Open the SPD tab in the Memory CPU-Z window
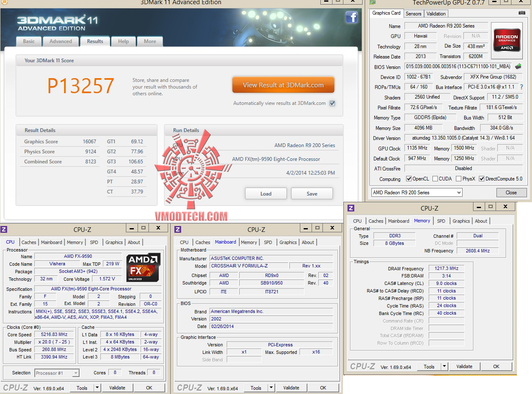Viewport: 532px width, 394px height. 441,221
